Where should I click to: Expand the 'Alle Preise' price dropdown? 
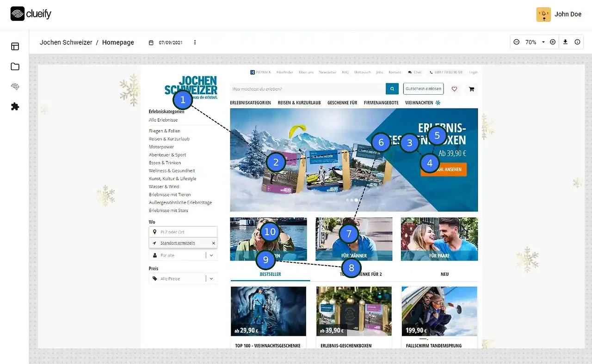[x=183, y=279]
